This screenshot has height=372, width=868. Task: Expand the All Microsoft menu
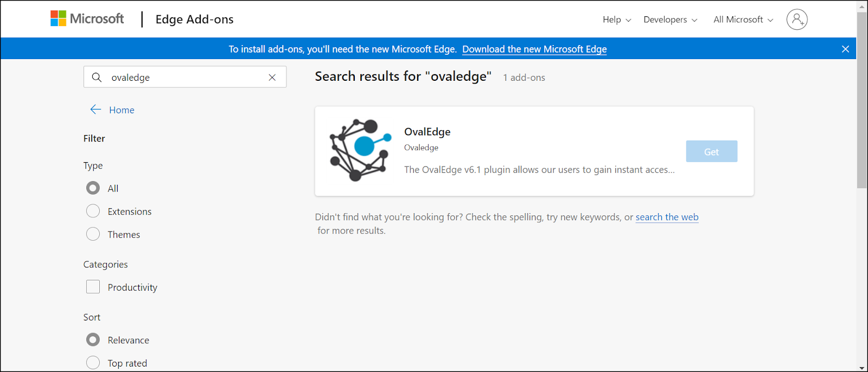743,20
